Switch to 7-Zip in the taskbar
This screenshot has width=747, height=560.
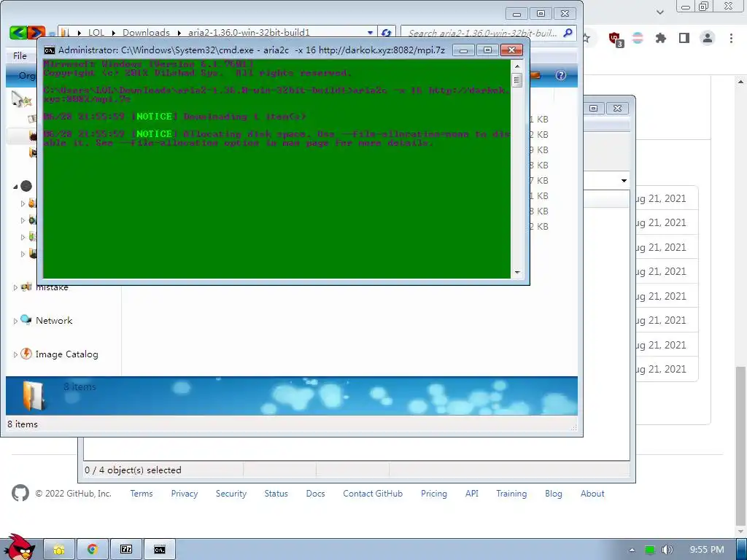tap(126, 550)
